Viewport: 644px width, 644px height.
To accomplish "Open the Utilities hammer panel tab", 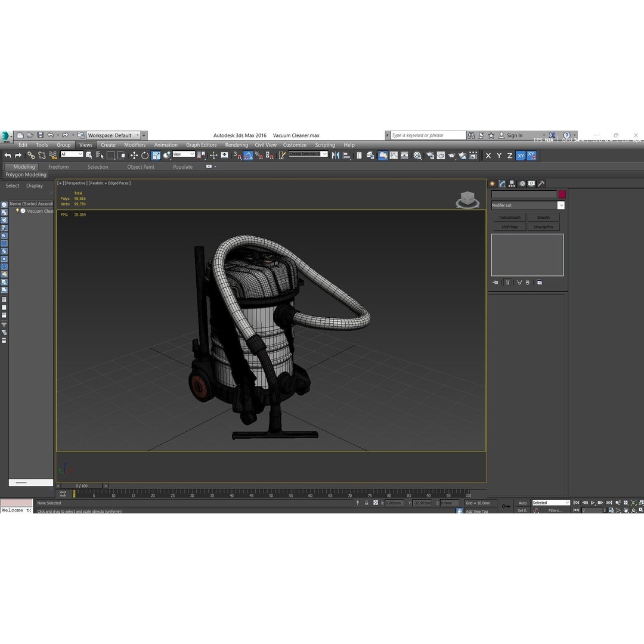I will pyautogui.click(x=541, y=184).
